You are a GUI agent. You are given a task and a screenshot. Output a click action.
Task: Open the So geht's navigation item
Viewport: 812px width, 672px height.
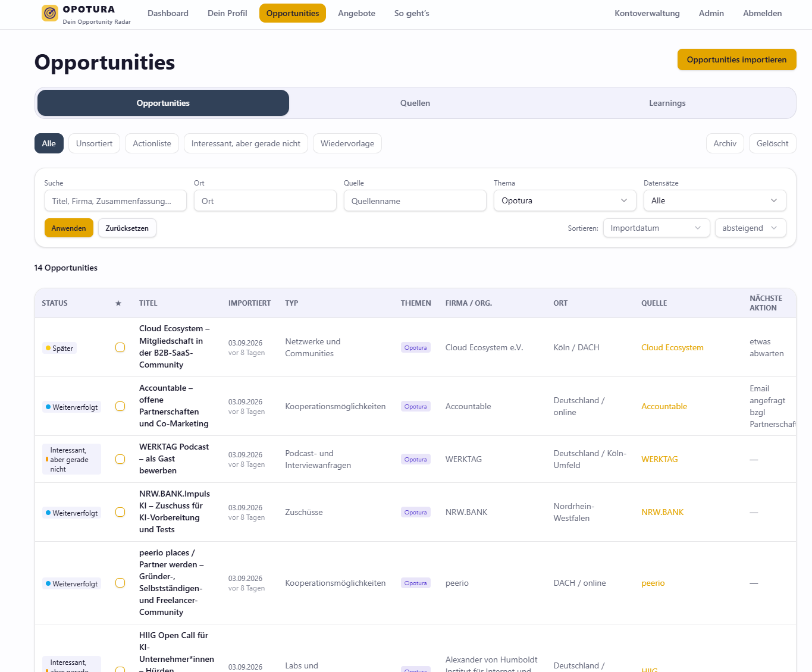pyautogui.click(x=412, y=13)
